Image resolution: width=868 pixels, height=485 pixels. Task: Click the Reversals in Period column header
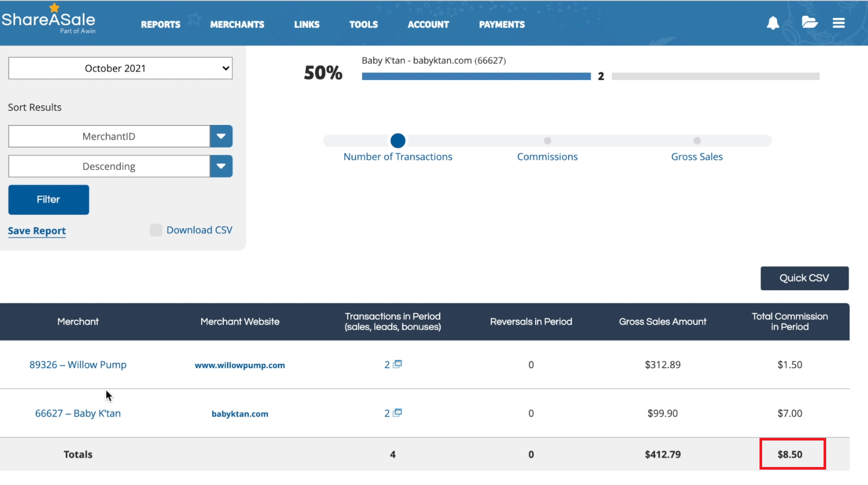531,321
